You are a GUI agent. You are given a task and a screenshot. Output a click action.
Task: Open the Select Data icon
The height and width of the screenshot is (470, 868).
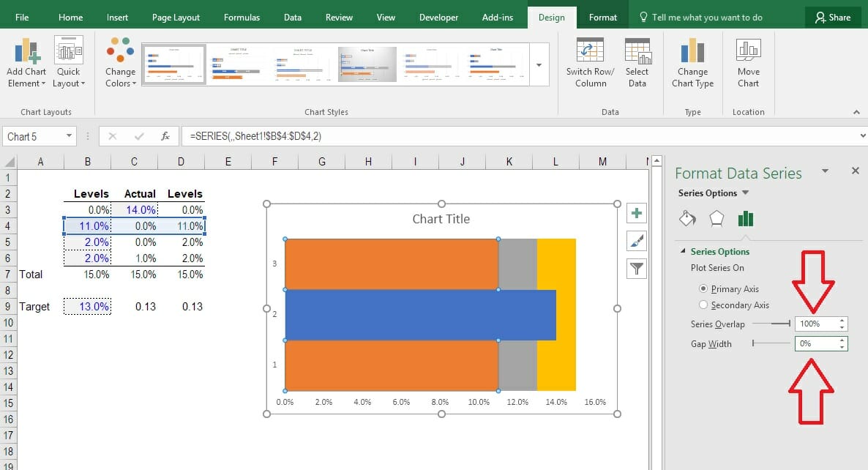pos(637,51)
